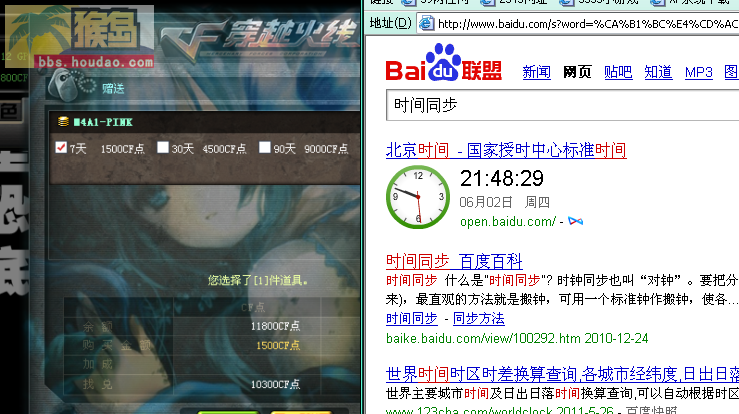Click the Baidu paw logo
The height and width of the screenshot is (414, 739).
[443, 61]
